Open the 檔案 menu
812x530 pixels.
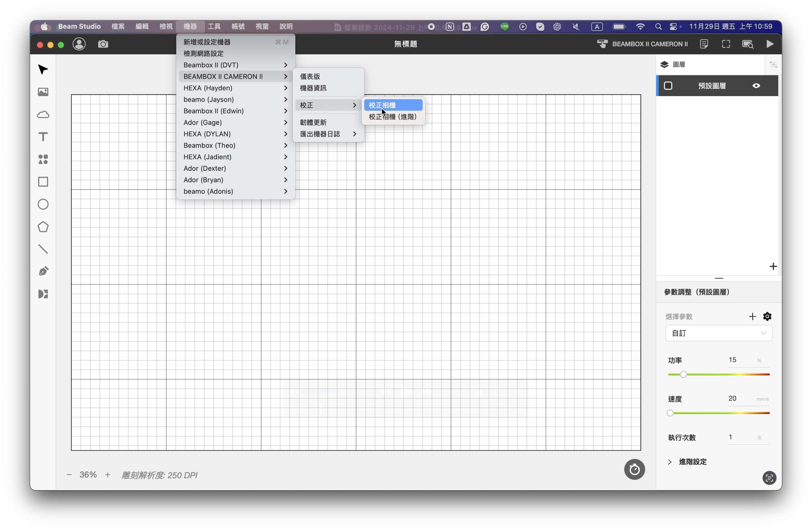(118, 26)
